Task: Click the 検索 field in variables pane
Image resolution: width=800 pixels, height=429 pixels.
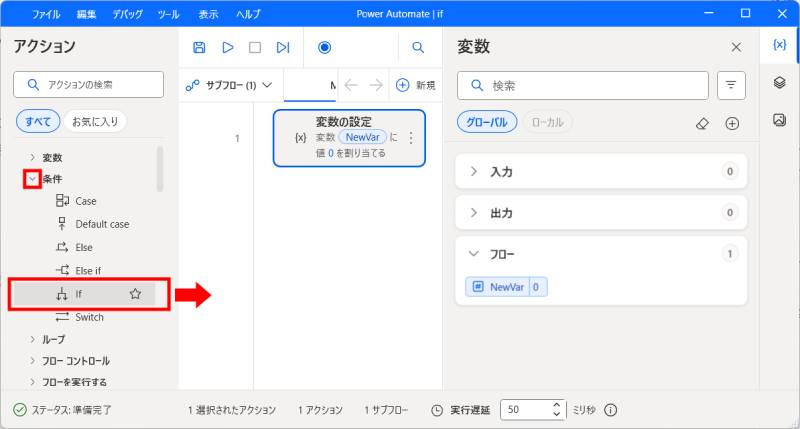Action: click(x=583, y=85)
